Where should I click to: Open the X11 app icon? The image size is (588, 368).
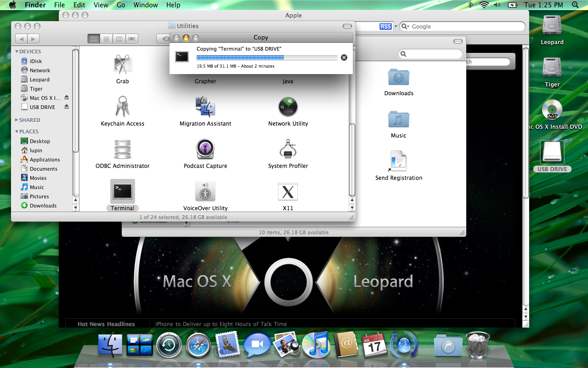tap(288, 191)
